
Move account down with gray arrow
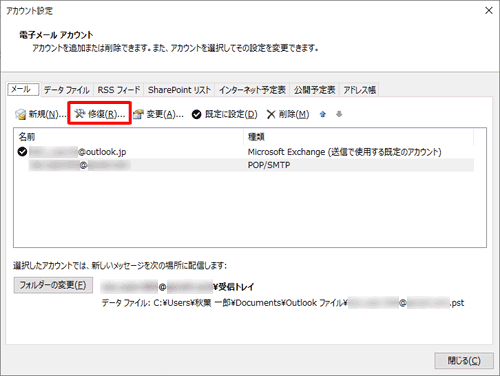tap(339, 114)
